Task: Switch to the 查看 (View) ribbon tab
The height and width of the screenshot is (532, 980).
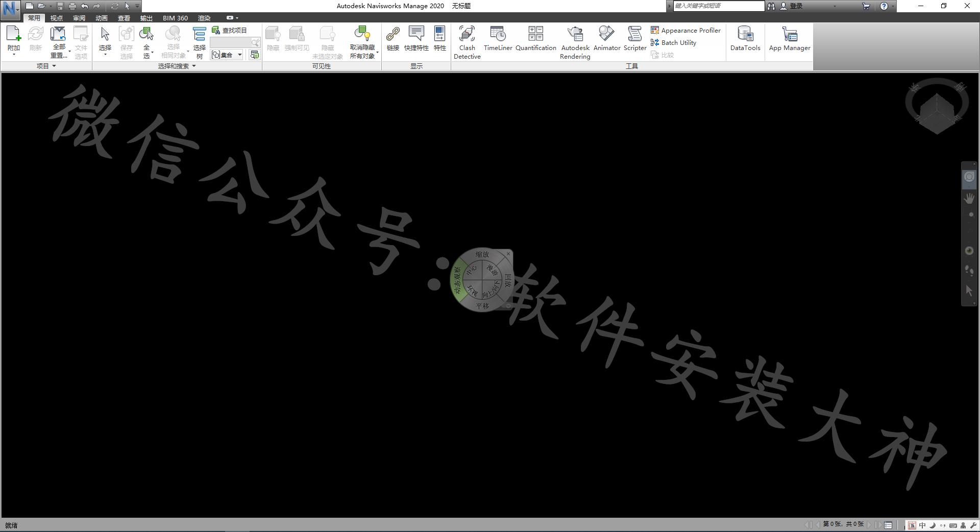Action: click(x=124, y=18)
